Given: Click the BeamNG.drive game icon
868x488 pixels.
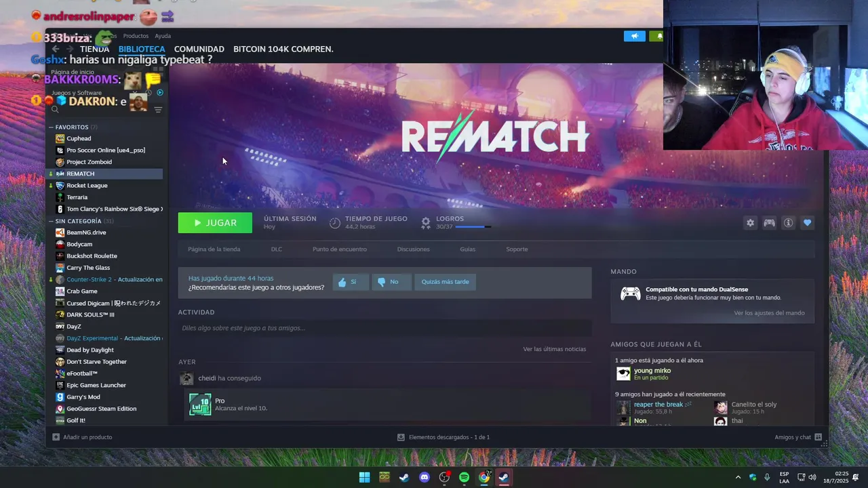Looking at the screenshot, I should [60, 232].
